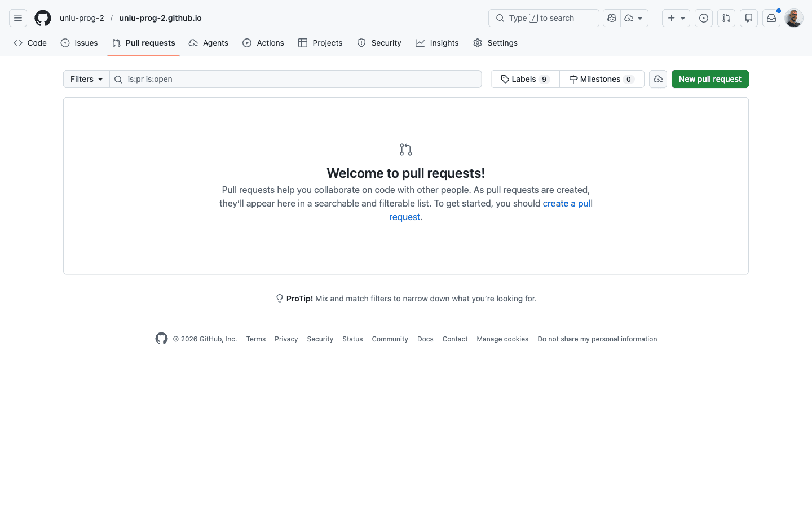Open your pull requests from the top bar

(726, 17)
